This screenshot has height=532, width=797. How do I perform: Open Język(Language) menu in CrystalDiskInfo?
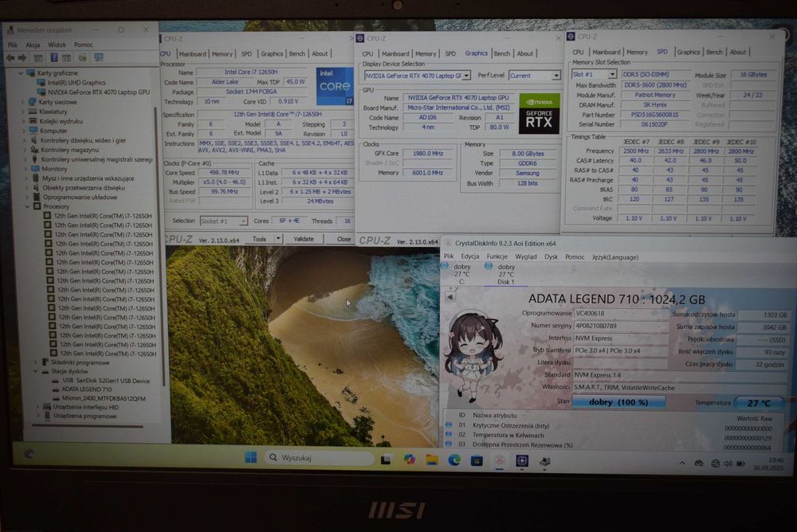click(615, 257)
